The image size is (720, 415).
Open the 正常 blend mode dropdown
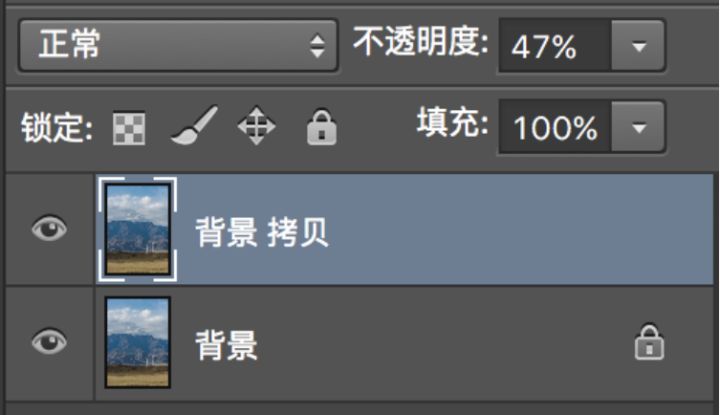click(x=178, y=45)
